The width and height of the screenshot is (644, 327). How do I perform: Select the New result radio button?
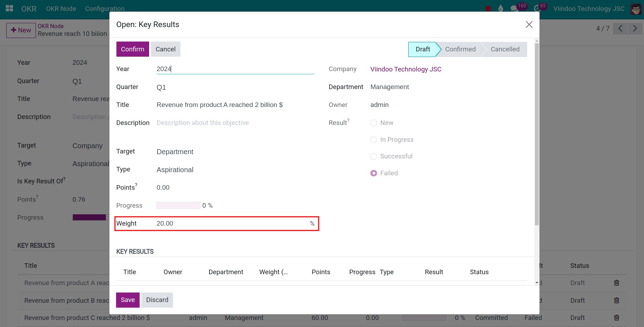coord(374,123)
